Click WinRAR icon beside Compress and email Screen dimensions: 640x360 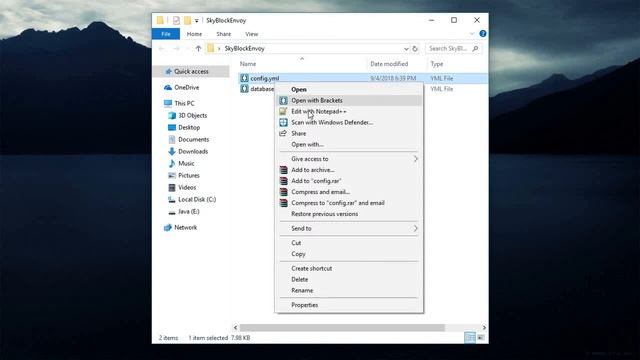click(283, 192)
